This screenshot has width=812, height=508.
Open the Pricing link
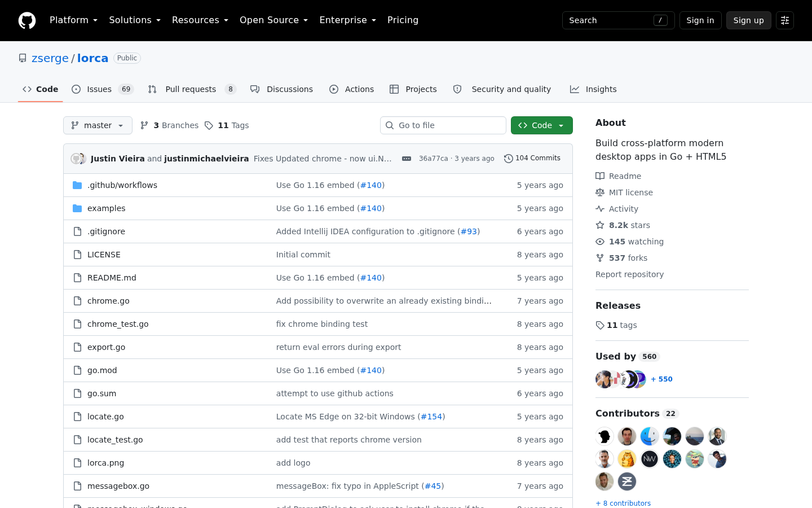(403, 20)
